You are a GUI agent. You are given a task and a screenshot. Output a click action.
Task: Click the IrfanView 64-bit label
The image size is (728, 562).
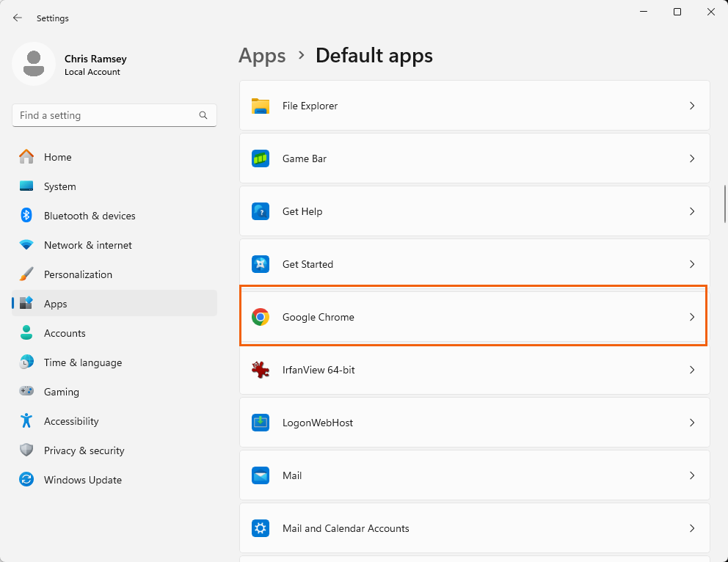[x=318, y=370]
